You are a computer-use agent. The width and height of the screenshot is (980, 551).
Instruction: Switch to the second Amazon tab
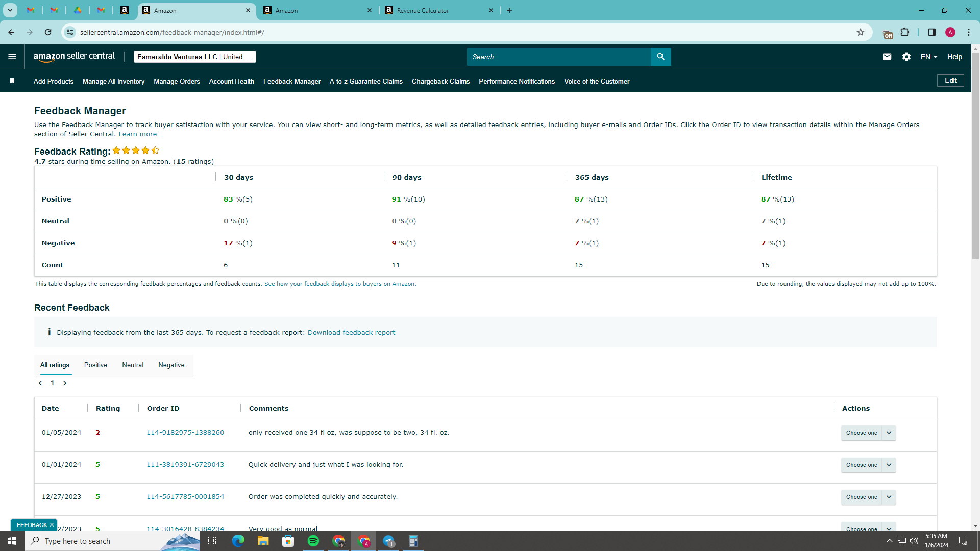(318, 10)
